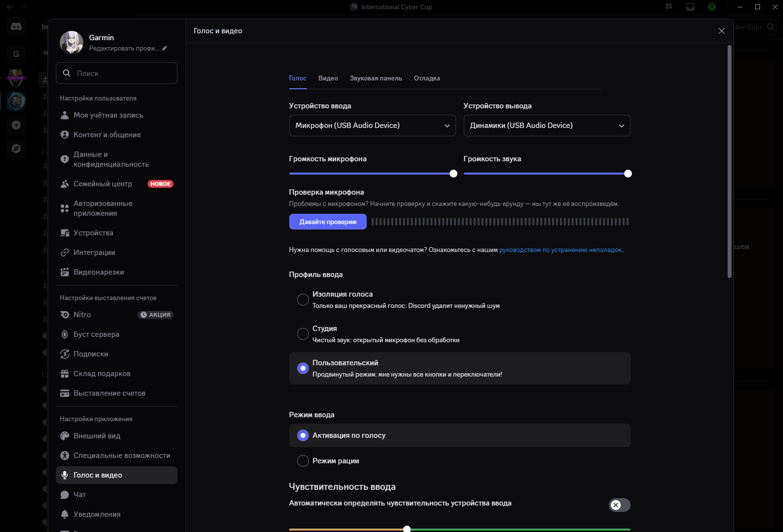
Task: Choose Режим рации input mode
Action: (x=459, y=461)
